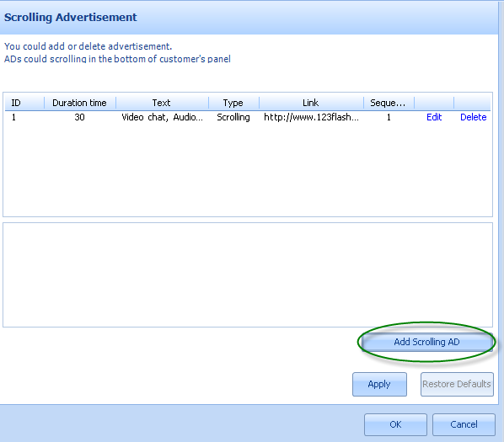Click the Add Scrolling AD button
Viewport: 504px width, 442px height.
(x=426, y=342)
